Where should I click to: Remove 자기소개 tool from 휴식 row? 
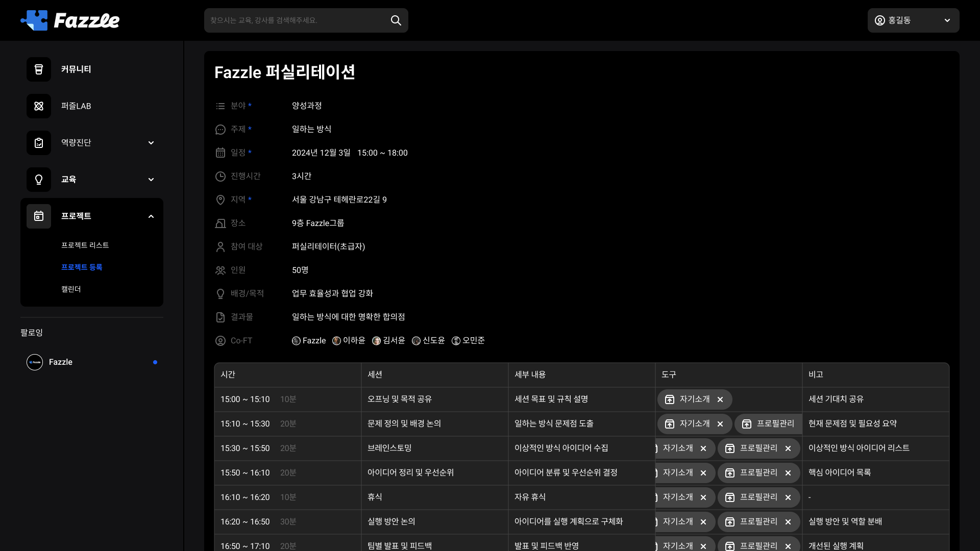(703, 497)
